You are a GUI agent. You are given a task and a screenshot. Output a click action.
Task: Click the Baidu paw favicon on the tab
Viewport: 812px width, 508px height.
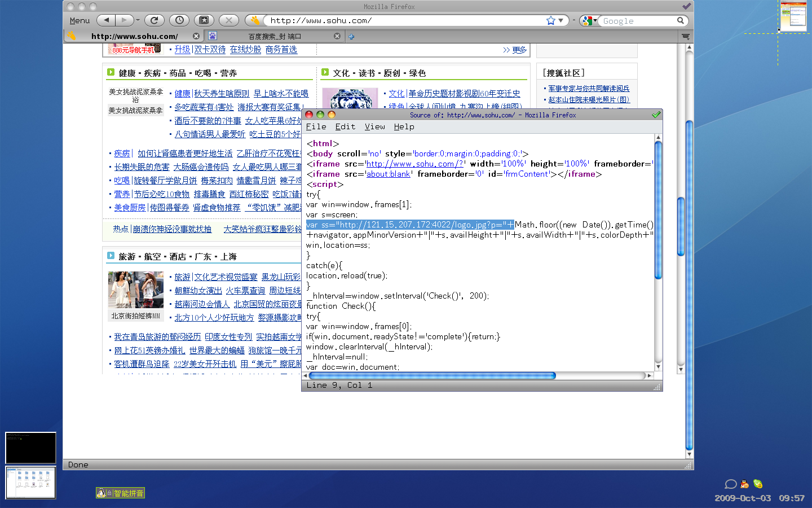213,36
